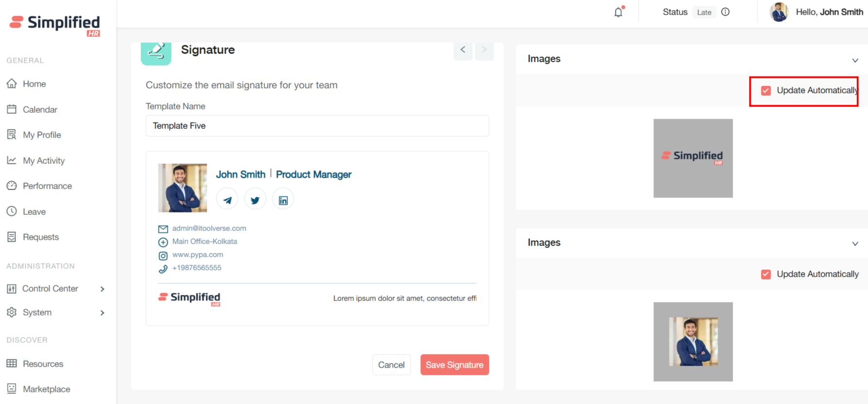Screen dimensions: 868x404
Task: Collapse the second Images section
Action: pos(855,244)
